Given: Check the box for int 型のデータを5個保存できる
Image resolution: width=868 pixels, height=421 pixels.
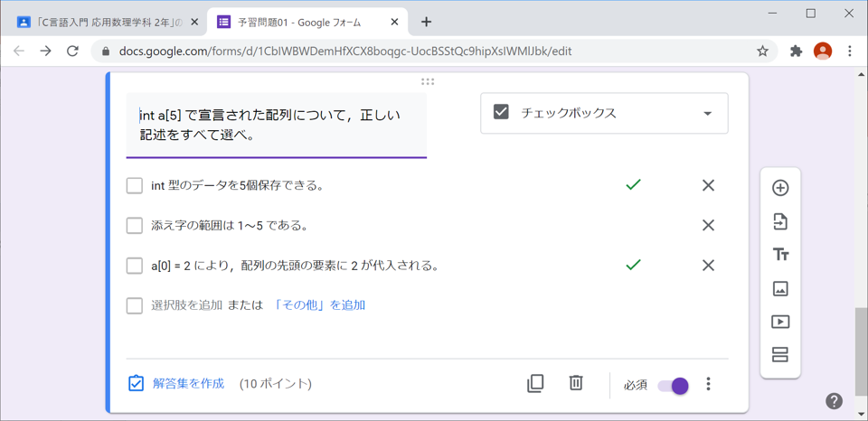Looking at the screenshot, I should [x=135, y=185].
